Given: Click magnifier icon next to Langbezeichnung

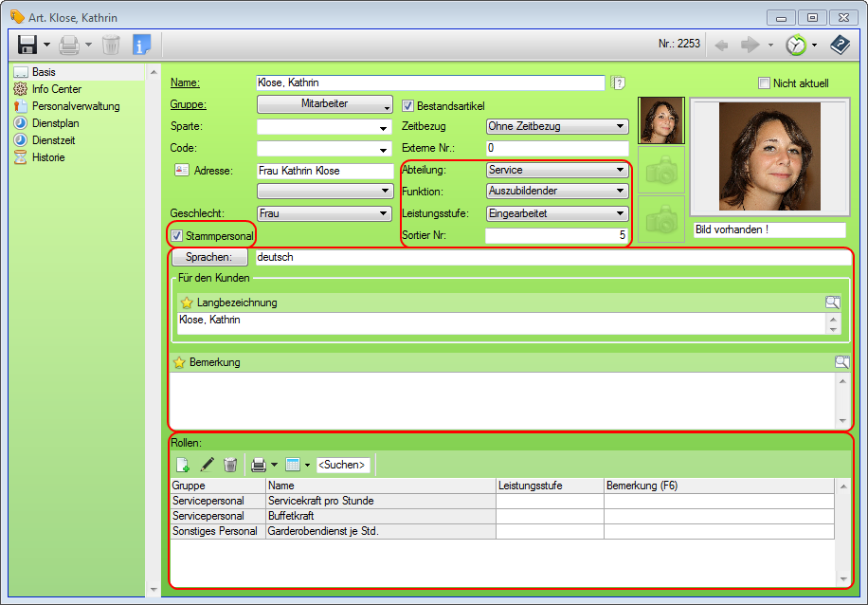Looking at the screenshot, I should (832, 302).
